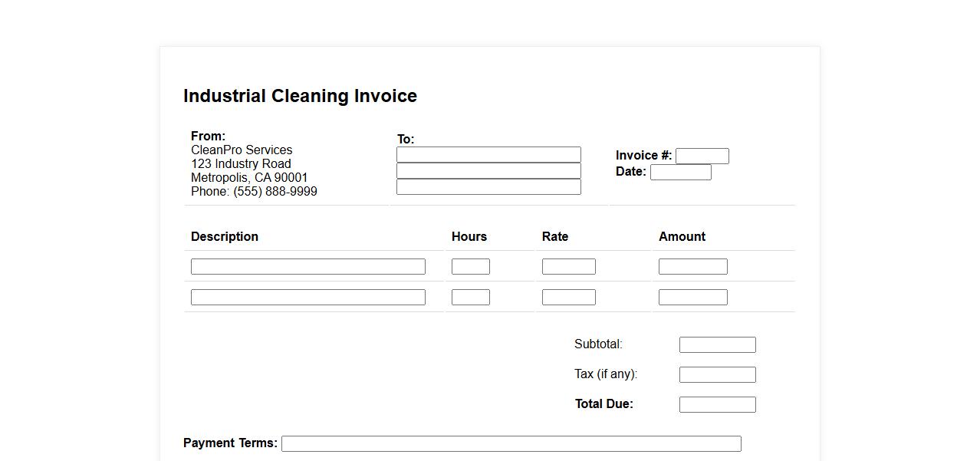Click the second row Description field
This screenshot has height=461, width=980.
[307, 298]
